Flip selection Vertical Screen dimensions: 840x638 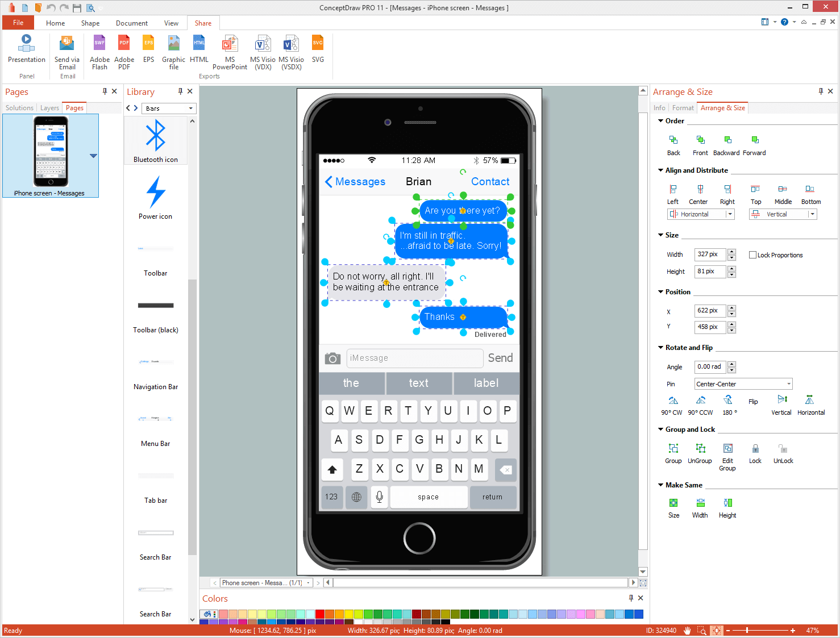(781, 406)
